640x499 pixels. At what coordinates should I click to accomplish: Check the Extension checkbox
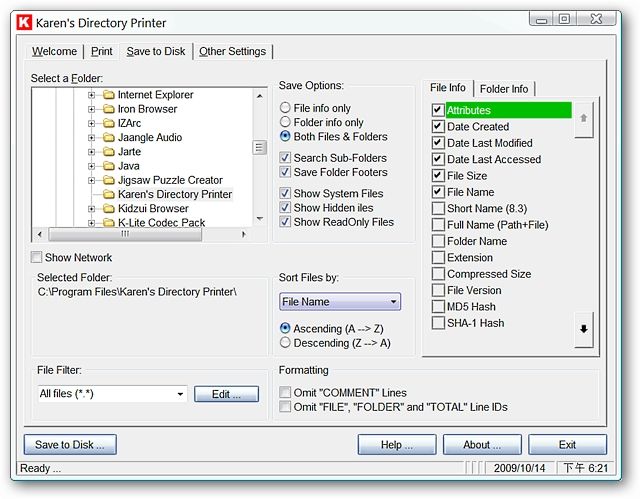(x=438, y=257)
